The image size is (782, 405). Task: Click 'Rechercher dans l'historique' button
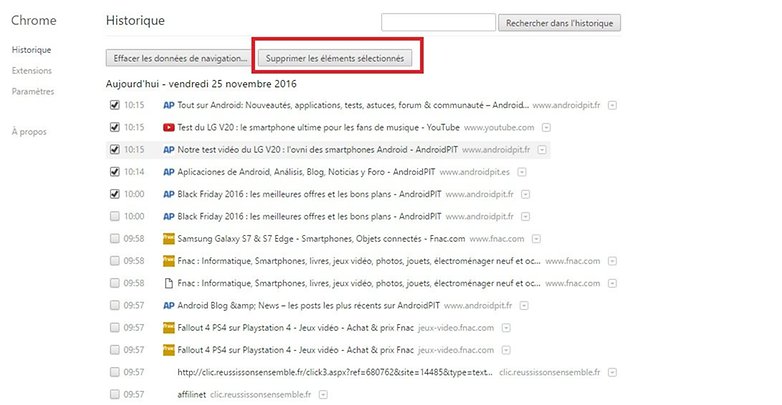pyautogui.click(x=560, y=23)
